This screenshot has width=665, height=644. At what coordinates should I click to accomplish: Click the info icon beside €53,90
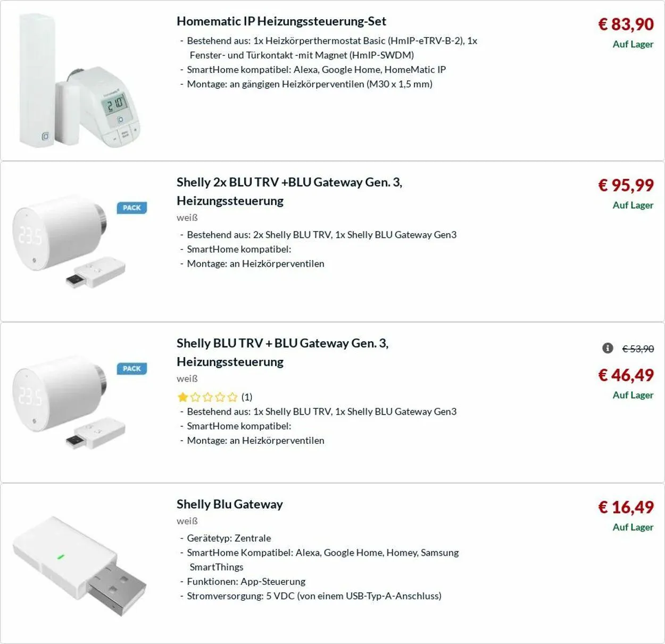click(608, 348)
